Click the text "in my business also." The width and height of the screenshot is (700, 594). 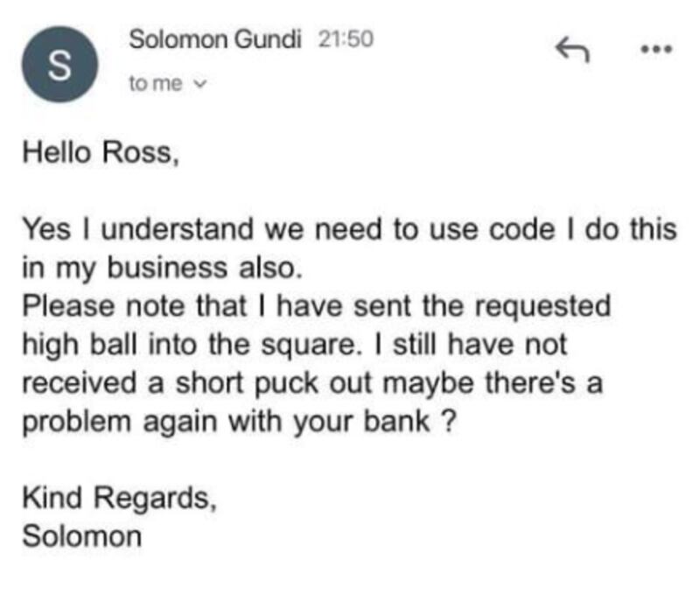point(162,269)
